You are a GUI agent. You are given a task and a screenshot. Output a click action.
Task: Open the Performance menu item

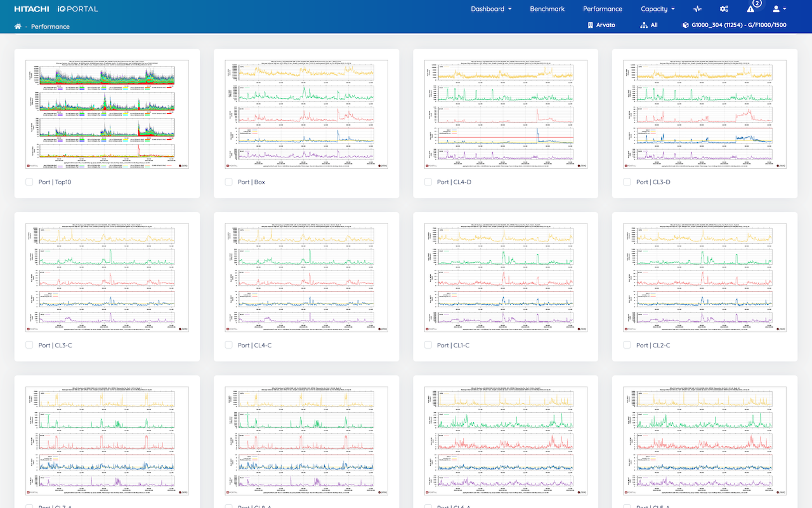[602, 9]
